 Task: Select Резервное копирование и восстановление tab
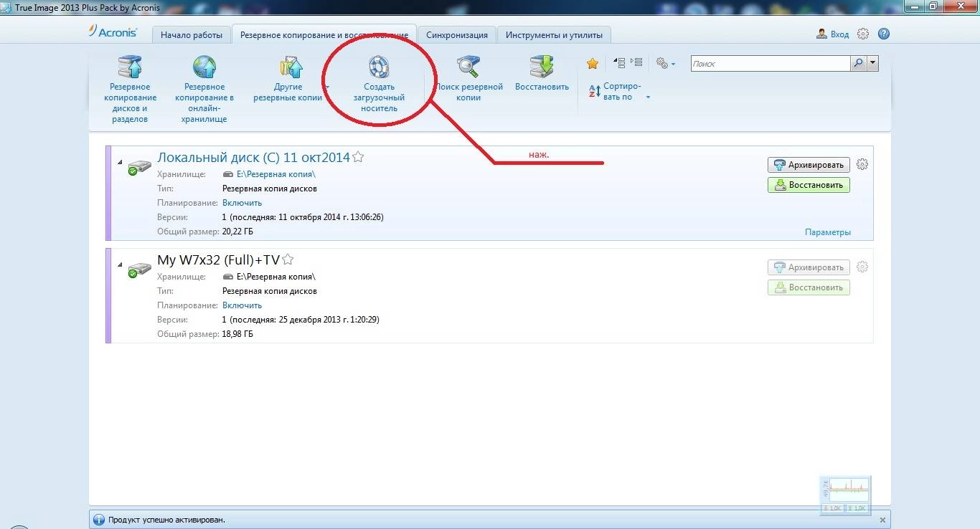tap(325, 34)
